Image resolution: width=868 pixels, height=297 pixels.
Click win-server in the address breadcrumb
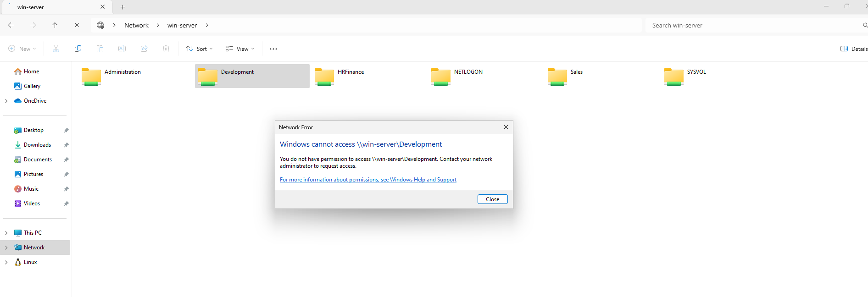tap(182, 25)
